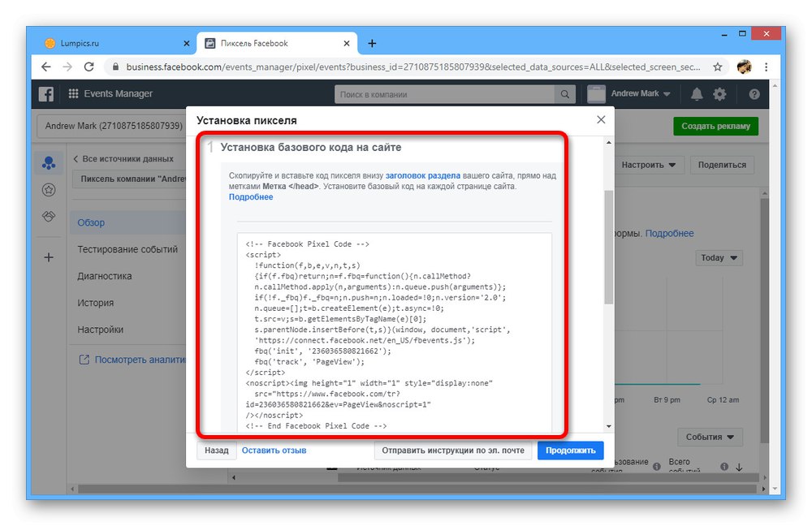
Task: Click the plus icon in left sidebar
Action: pyautogui.click(x=49, y=257)
